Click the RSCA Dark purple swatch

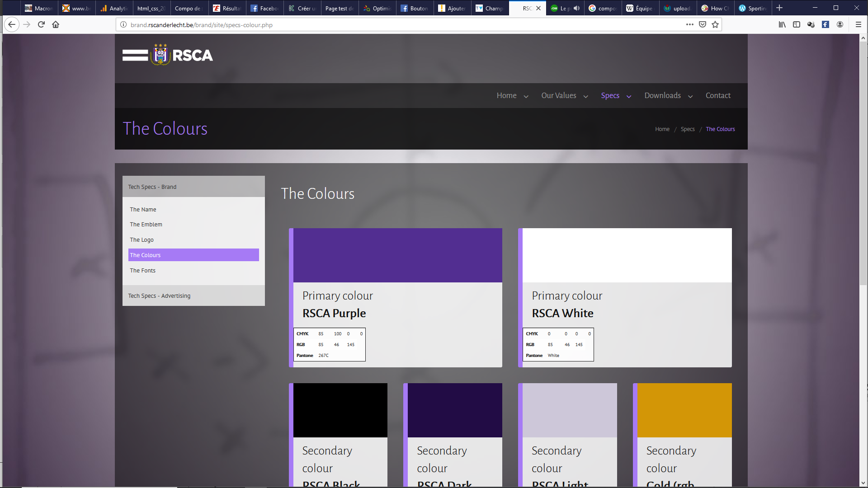coord(455,410)
